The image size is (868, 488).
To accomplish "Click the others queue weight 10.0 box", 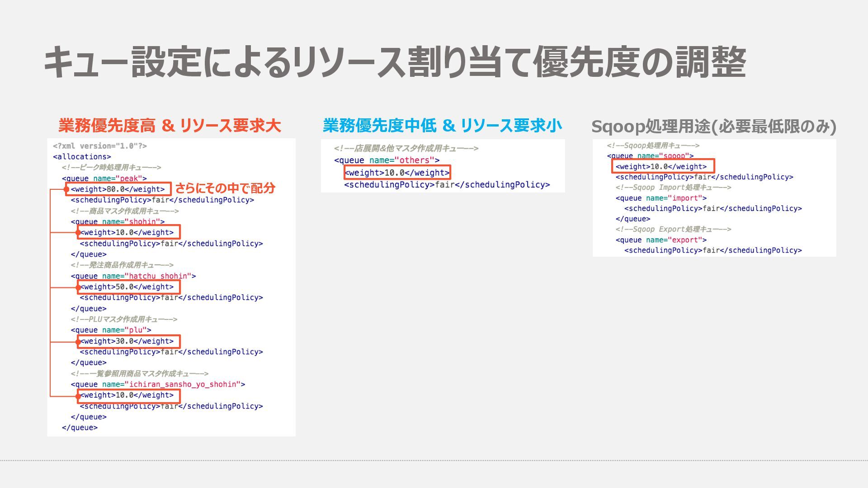I will [x=397, y=173].
